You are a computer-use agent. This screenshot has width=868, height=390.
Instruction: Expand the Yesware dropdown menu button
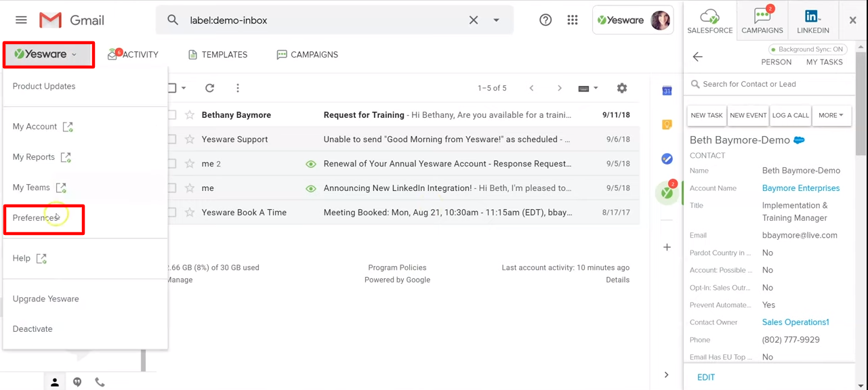(x=47, y=54)
